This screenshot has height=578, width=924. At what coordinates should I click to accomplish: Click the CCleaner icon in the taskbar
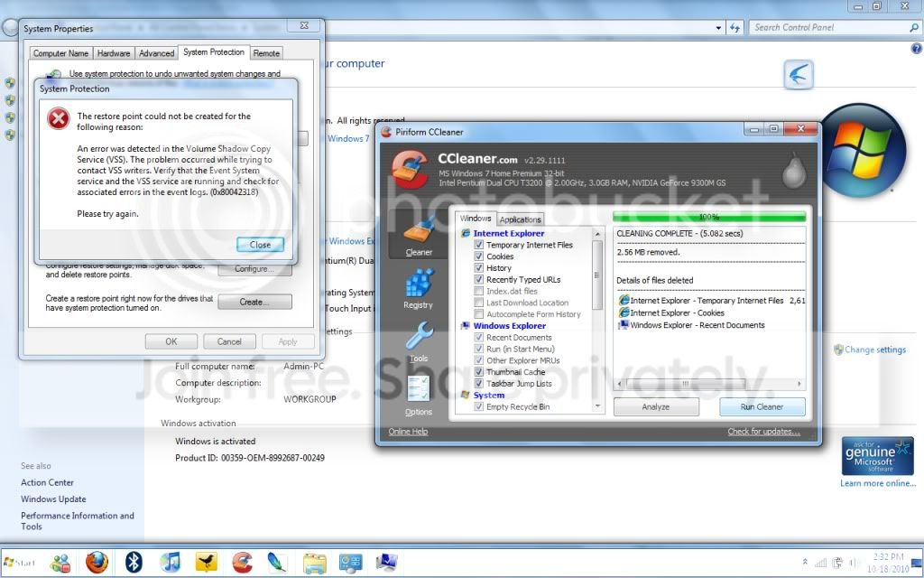click(242, 562)
